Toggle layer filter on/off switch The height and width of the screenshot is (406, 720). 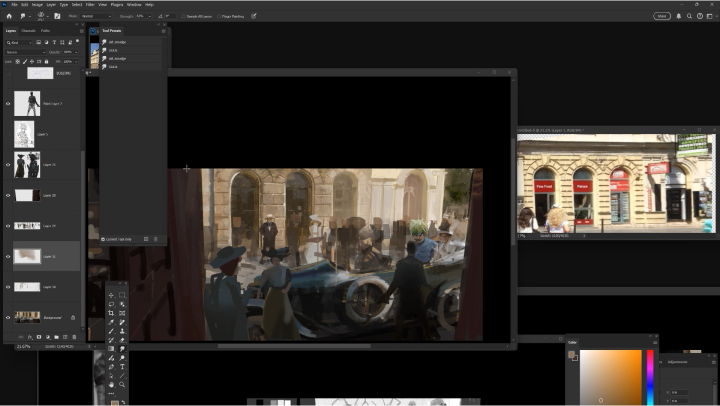pyautogui.click(x=77, y=42)
